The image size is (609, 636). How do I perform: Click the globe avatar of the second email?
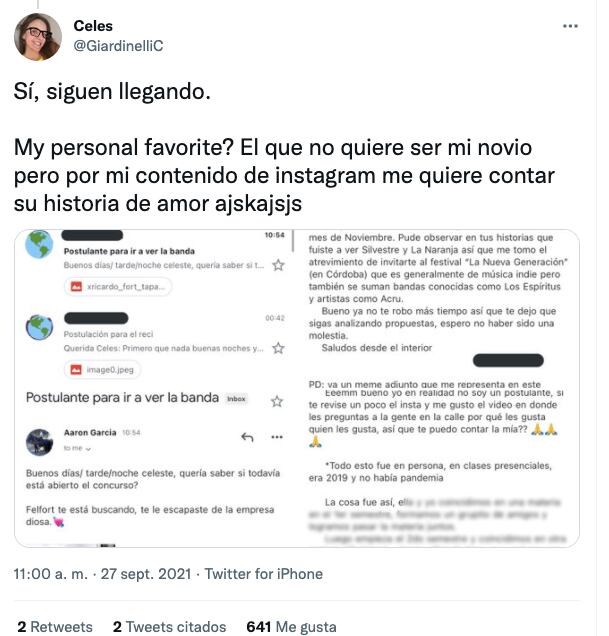click(x=40, y=328)
